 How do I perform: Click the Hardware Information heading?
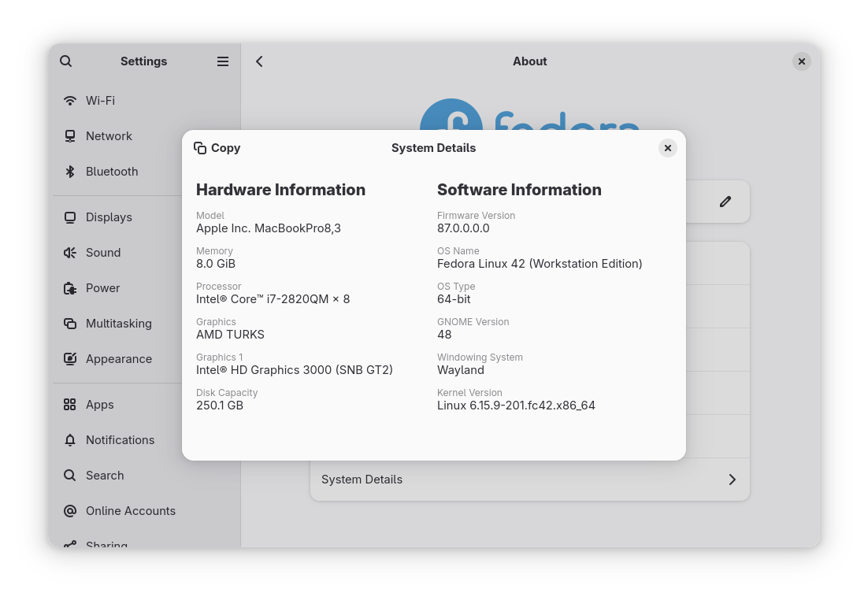280,190
